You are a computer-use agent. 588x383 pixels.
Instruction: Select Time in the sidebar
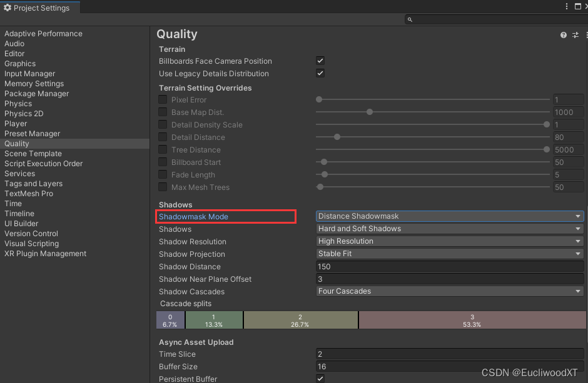click(x=13, y=203)
